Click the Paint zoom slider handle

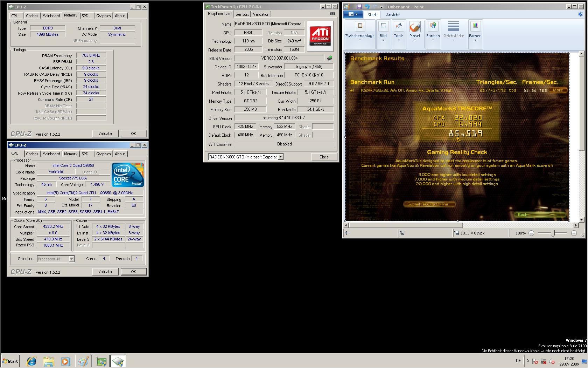pos(553,233)
